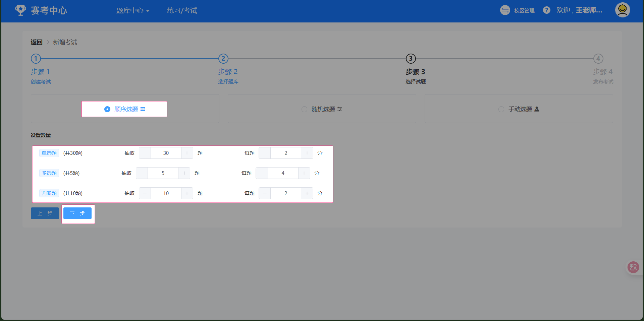Click the 单选题 draw count field

pos(166,153)
